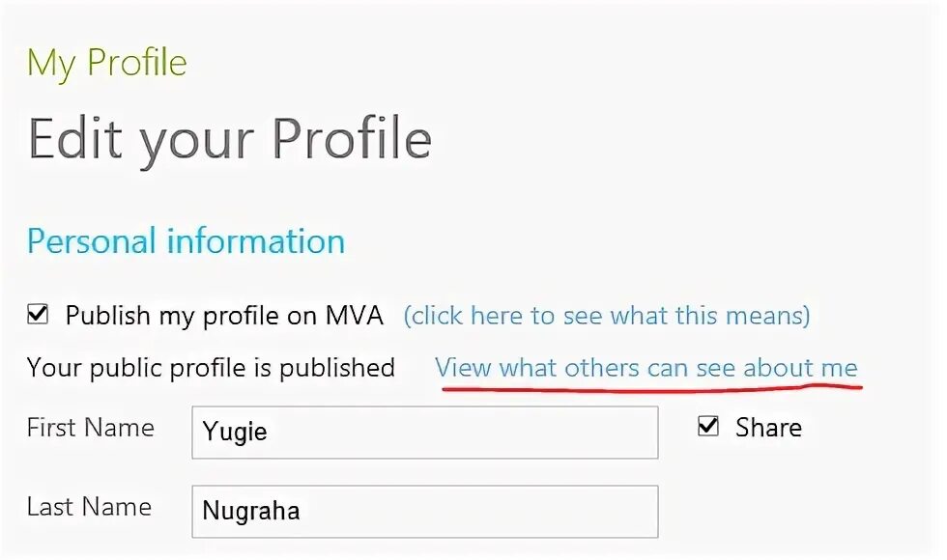Image resolution: width=947 pixels, height=560 pixels.
Task: Click the 'Publish my profile on MVA' label
Action: 224,316
